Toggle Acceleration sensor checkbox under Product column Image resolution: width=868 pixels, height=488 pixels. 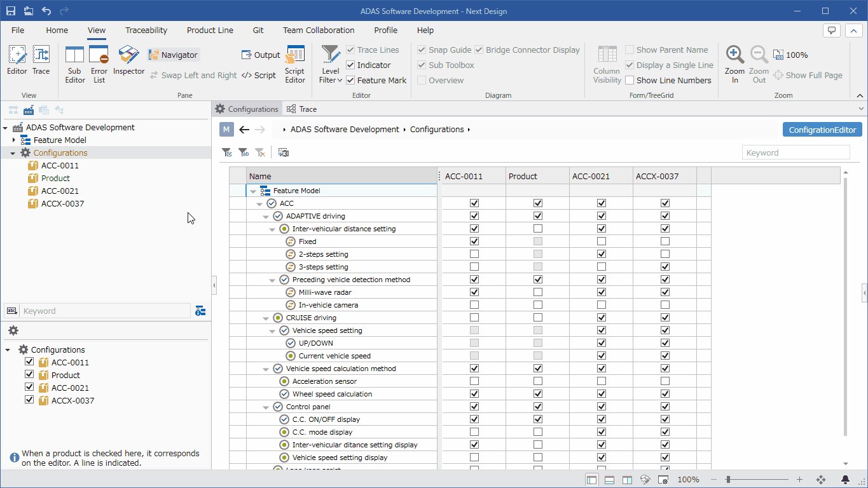[x=538, y=381]
